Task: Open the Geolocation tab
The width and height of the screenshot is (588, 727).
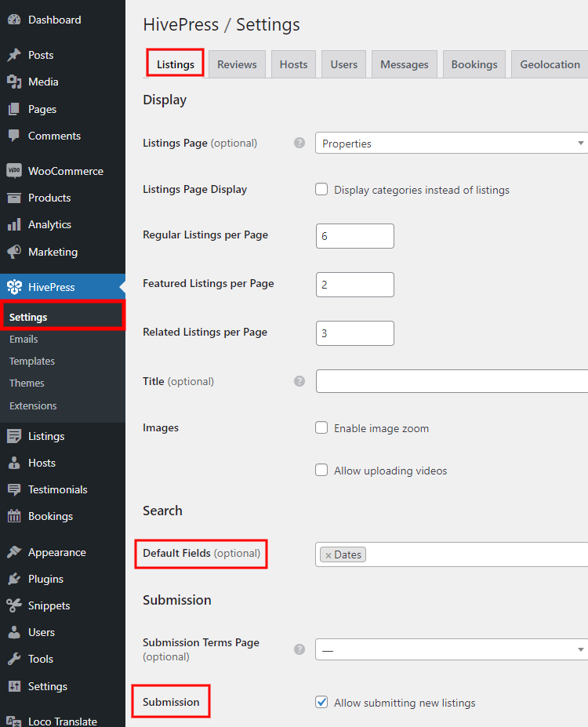Action: pos(550,64)
